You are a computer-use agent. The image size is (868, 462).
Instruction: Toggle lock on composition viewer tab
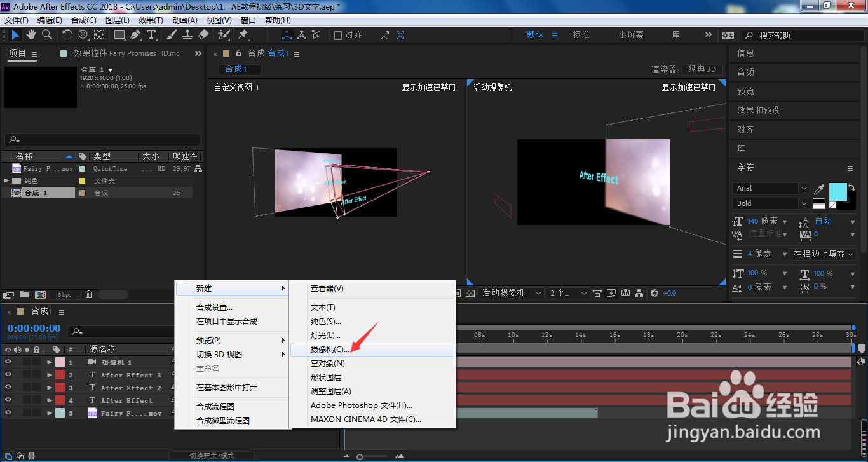[239, 53]
